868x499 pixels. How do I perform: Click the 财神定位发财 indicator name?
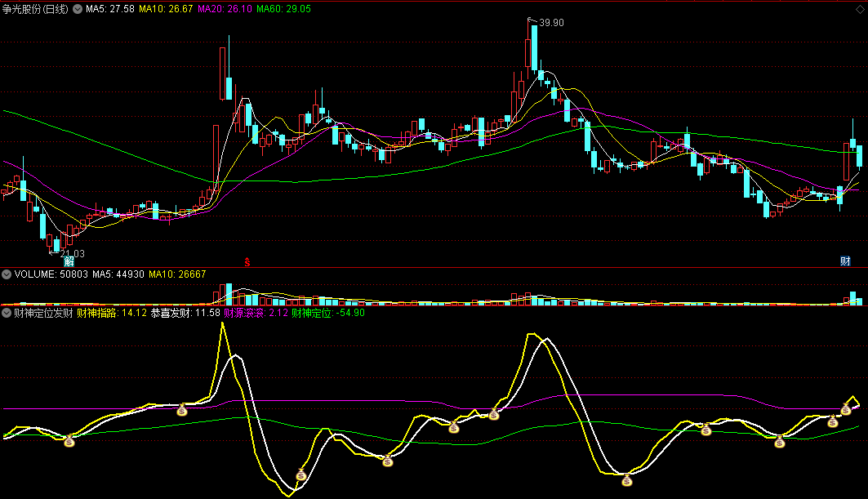click(44, 313)
